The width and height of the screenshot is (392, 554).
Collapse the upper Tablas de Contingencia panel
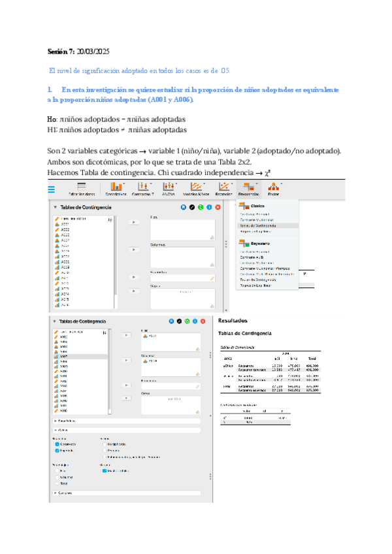point(55,207)
